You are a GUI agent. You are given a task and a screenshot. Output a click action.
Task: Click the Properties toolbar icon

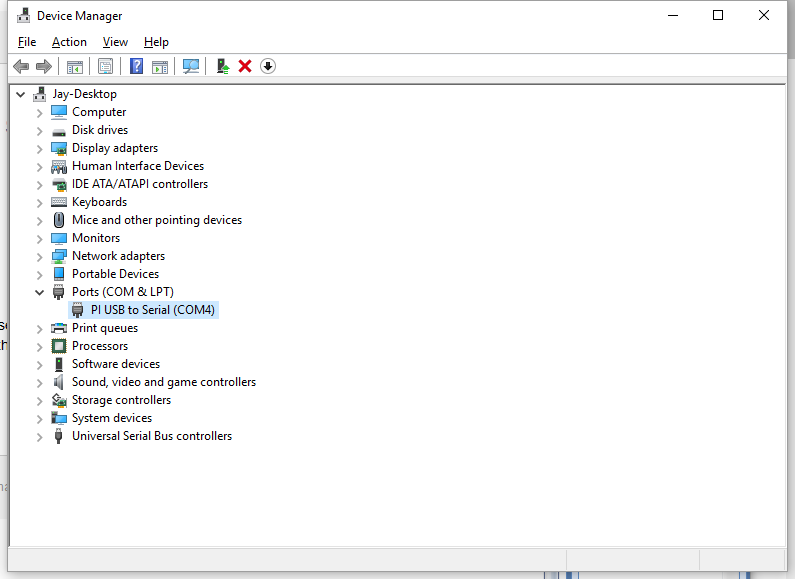coord(105,66)
